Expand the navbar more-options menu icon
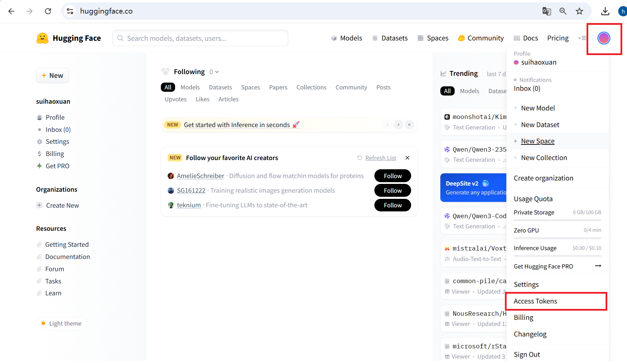The image size is (627, 364). point(582,38)
